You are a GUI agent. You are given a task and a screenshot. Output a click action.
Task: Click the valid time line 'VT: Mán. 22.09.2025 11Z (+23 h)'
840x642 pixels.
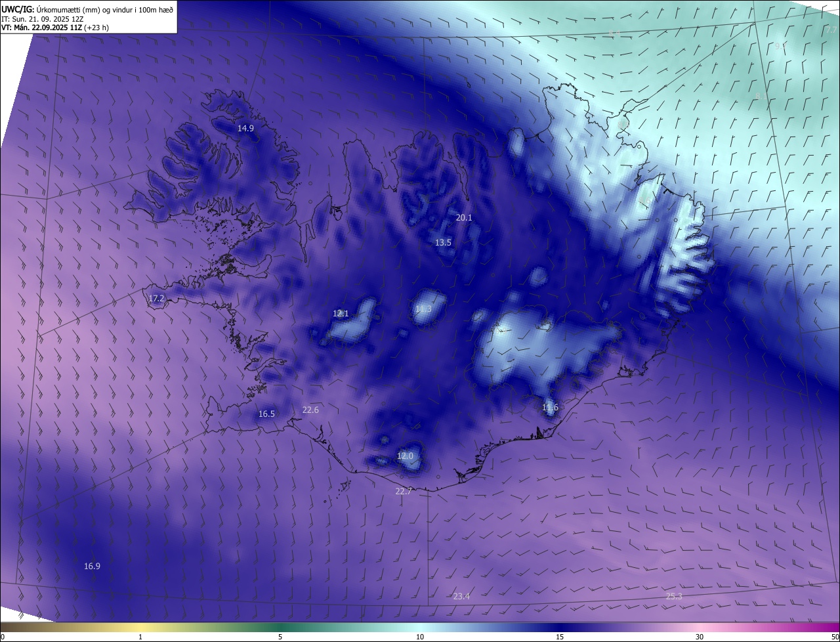point(55,28)
